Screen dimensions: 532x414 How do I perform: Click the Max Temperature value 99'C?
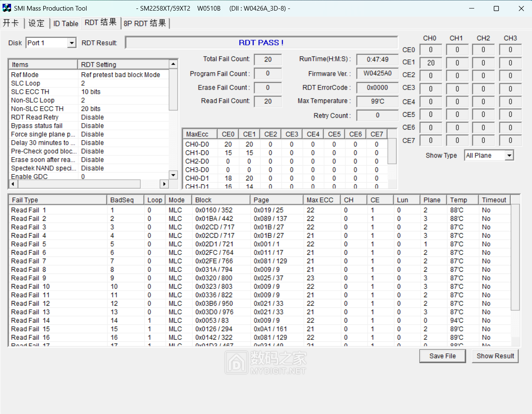tap(377, 101)
